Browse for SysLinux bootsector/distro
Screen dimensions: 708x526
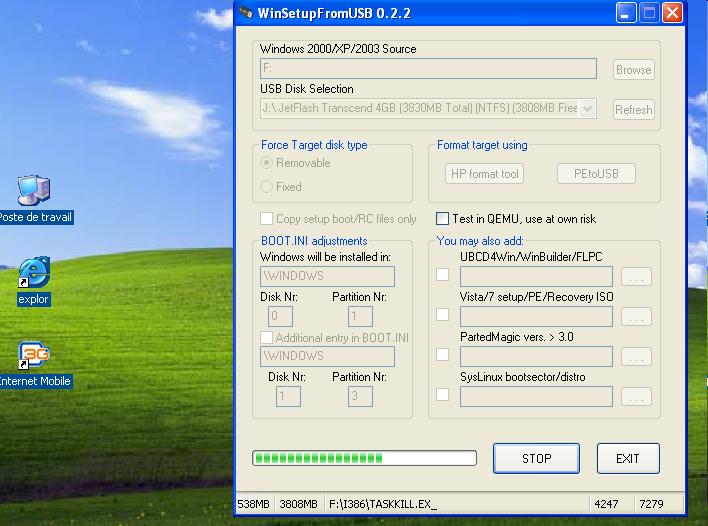pos(636,396)
